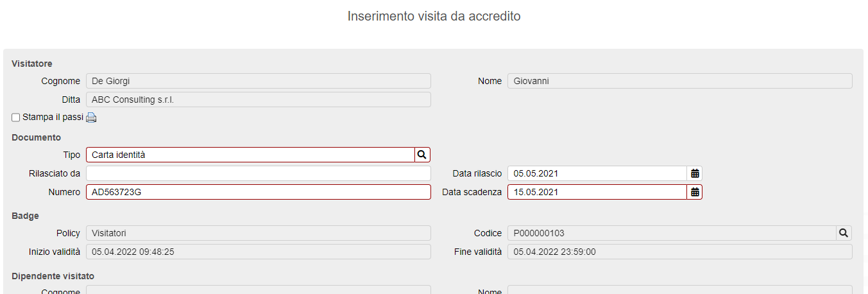The width and height of the screenshot is (868, 294).
Task: Click the Tipo field with Carta identità
Action: pos(251,155)
